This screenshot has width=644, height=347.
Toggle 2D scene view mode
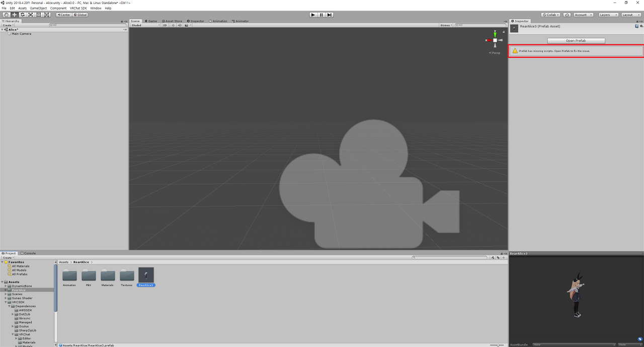pos(165,25)
